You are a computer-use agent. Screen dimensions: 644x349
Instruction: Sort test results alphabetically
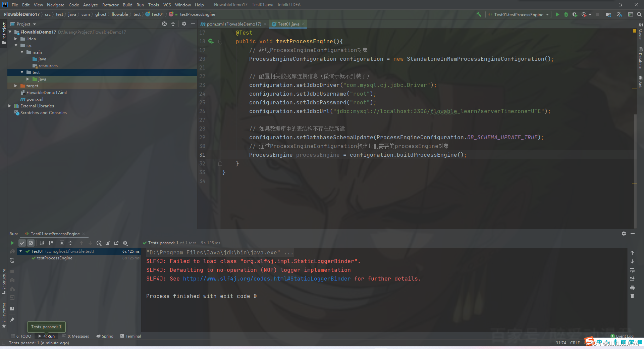42,243
